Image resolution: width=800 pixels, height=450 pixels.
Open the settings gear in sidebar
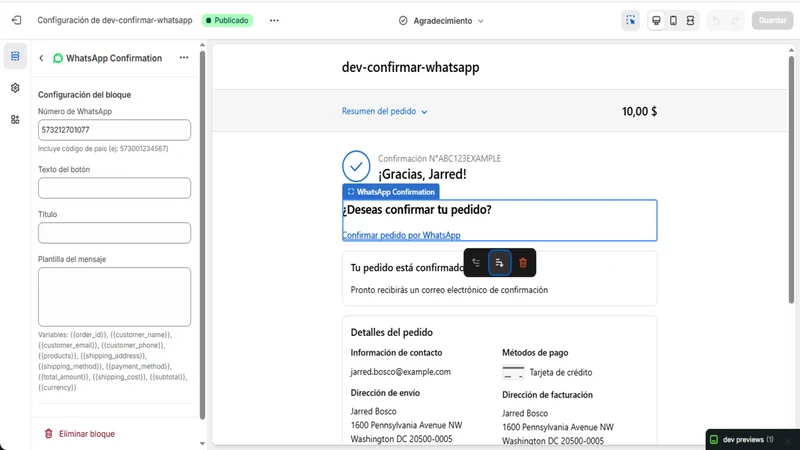pyautogui.click(x=15, y=88)
